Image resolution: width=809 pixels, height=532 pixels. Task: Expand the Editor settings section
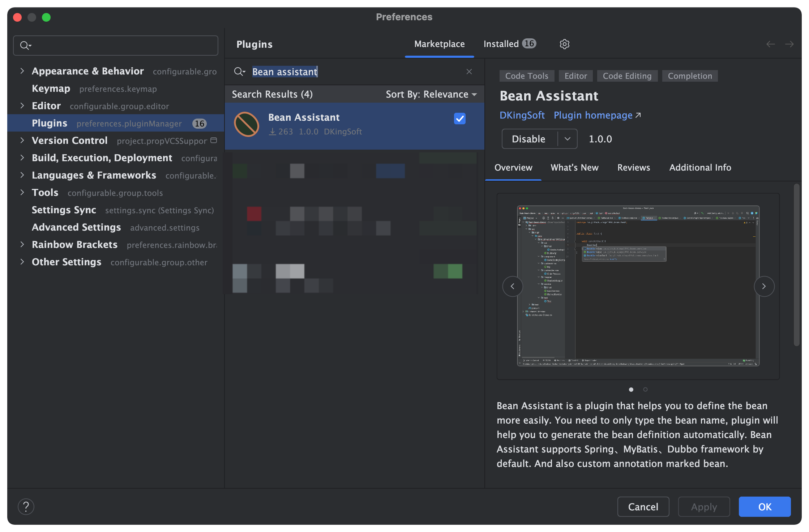[21, 105]
